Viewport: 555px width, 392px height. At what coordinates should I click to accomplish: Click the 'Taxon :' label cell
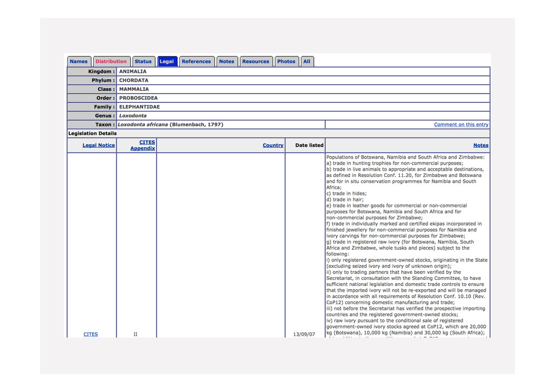click(92, 125)
